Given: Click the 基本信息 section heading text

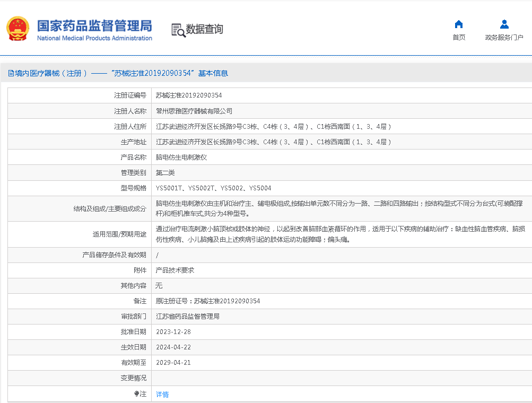Looking at the screenshot, I should (213, 74).
